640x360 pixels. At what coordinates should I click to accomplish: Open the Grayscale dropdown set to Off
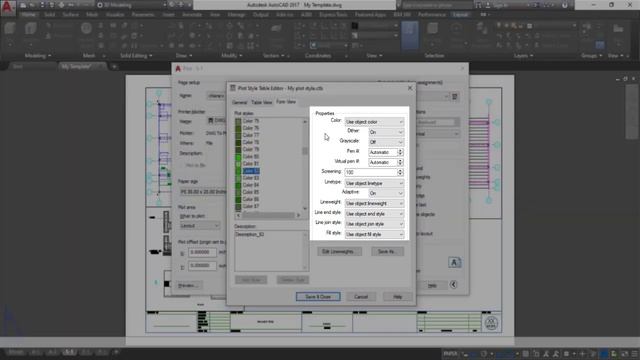point(386,142)
